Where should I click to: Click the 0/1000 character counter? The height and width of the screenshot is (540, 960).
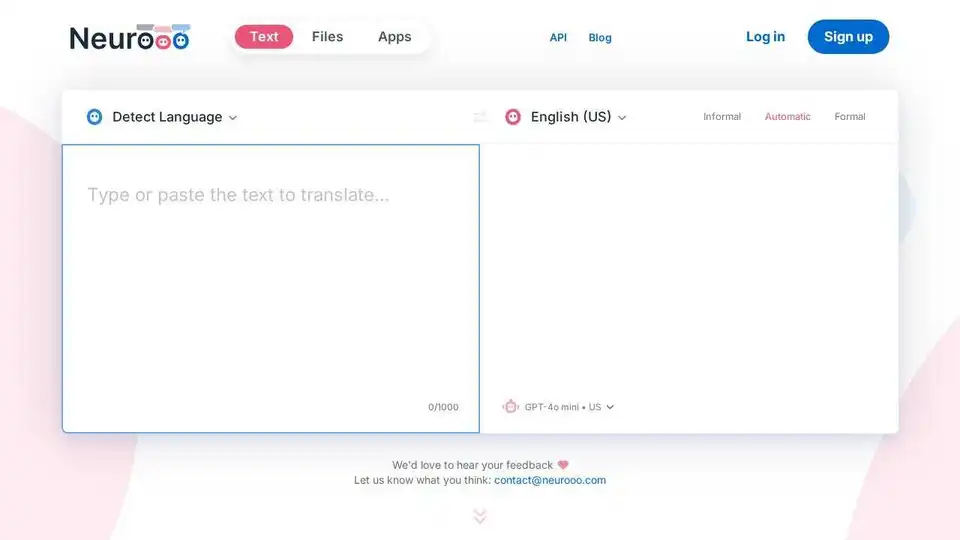pos(443,407)
